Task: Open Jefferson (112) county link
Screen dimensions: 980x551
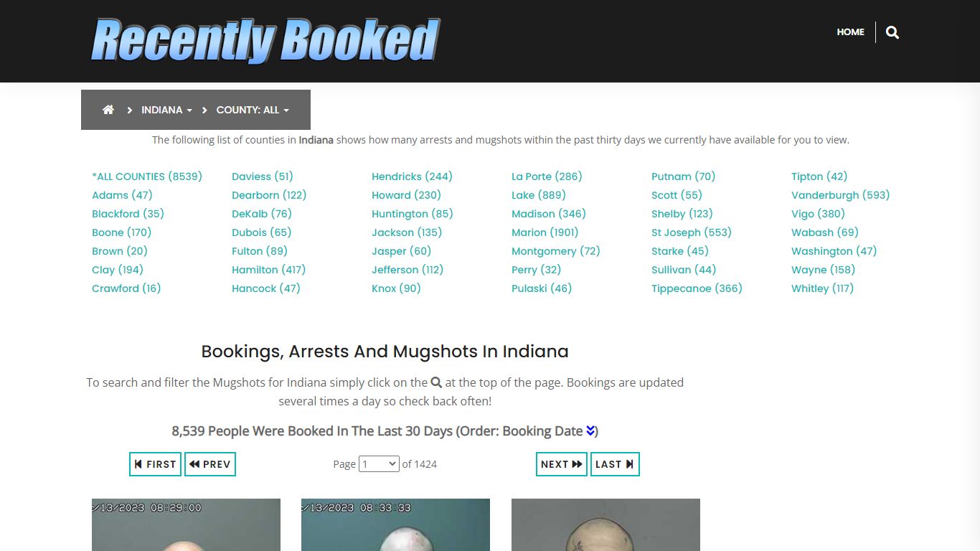Action: click(407, 270)
